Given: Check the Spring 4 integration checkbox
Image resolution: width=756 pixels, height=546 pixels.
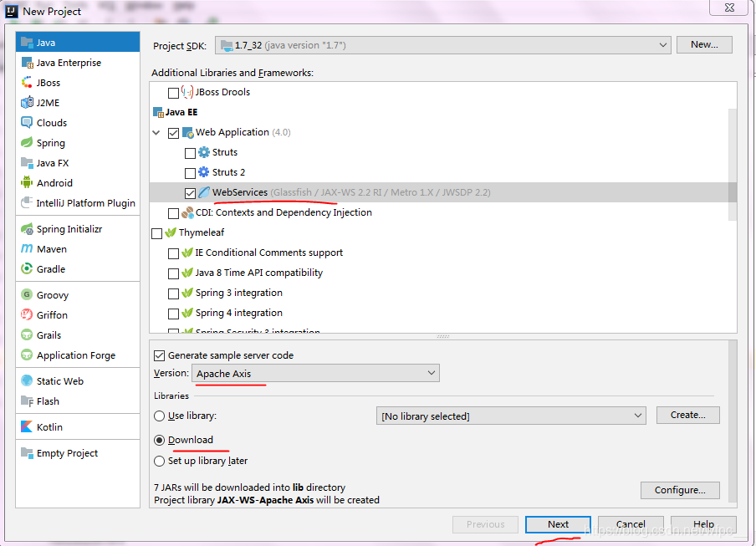Looking at the screenshot, I should (173, 314).
